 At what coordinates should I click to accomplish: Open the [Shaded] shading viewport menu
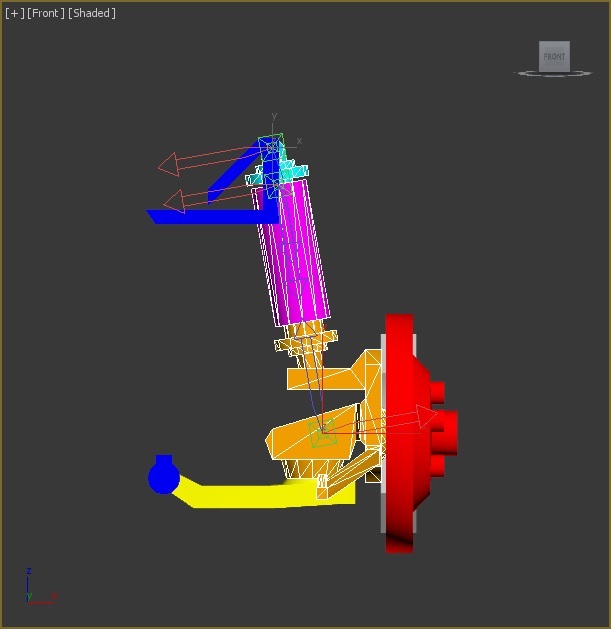(x=92, y=13)
